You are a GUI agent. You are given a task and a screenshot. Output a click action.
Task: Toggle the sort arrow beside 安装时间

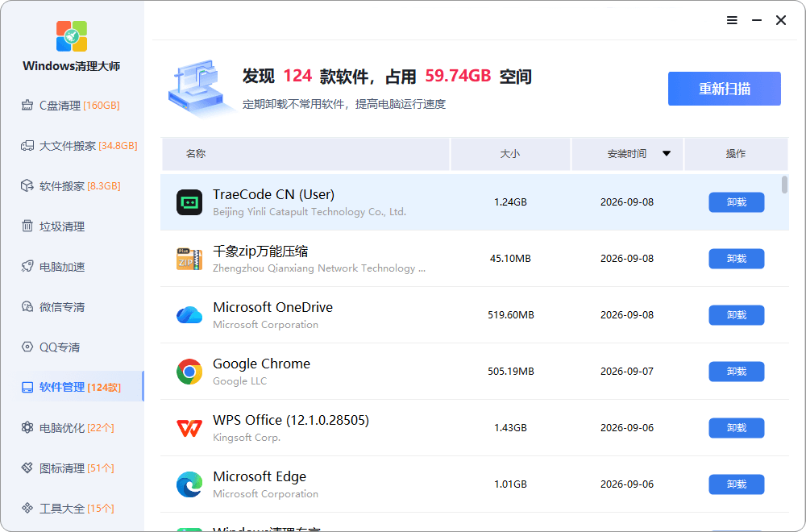coord(667,153)
